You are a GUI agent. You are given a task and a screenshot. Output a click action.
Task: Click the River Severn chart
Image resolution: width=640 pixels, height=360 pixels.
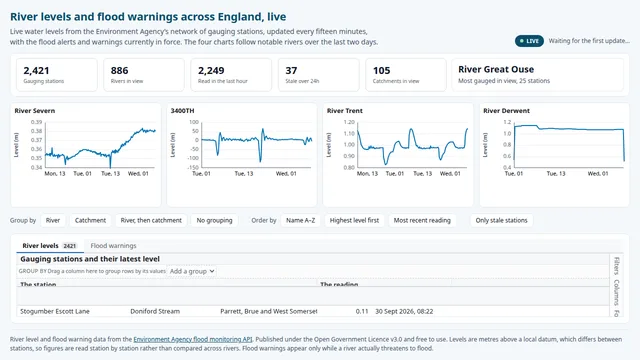pos(86,155)
